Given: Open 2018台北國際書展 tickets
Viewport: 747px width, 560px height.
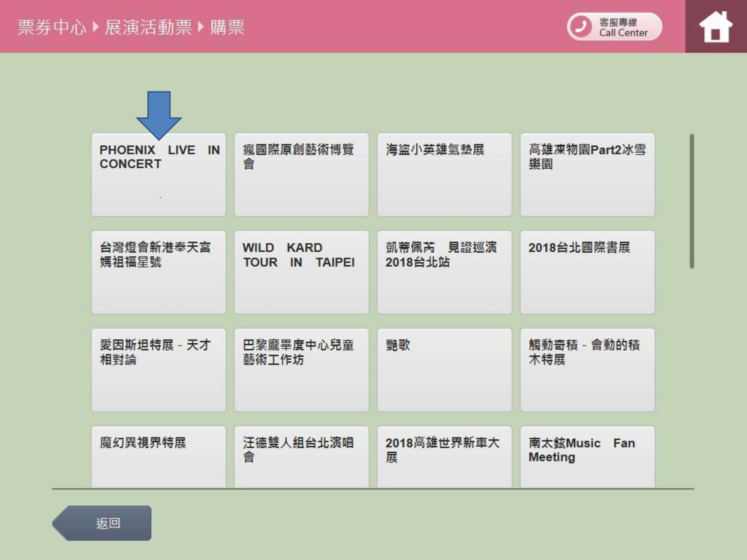Looking at the screenshot, I should click(x=587, y=272).
